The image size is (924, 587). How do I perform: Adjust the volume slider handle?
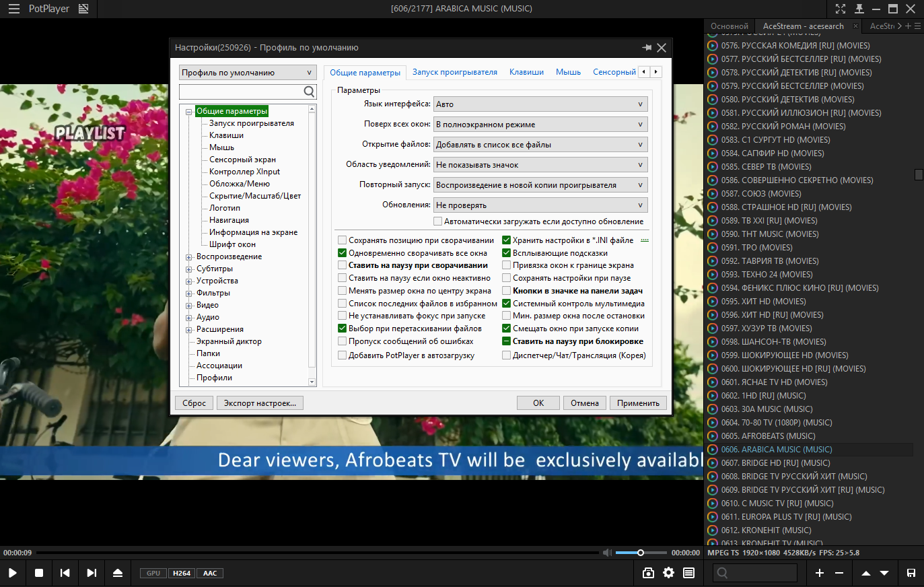tap(641, 553)
